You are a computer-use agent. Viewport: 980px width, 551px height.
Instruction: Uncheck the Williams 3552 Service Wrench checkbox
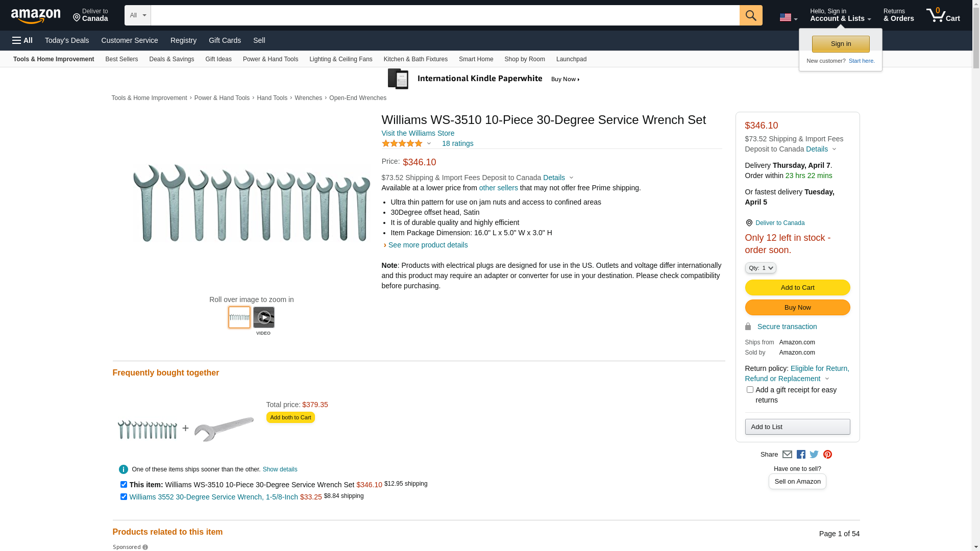click(124, 497)
